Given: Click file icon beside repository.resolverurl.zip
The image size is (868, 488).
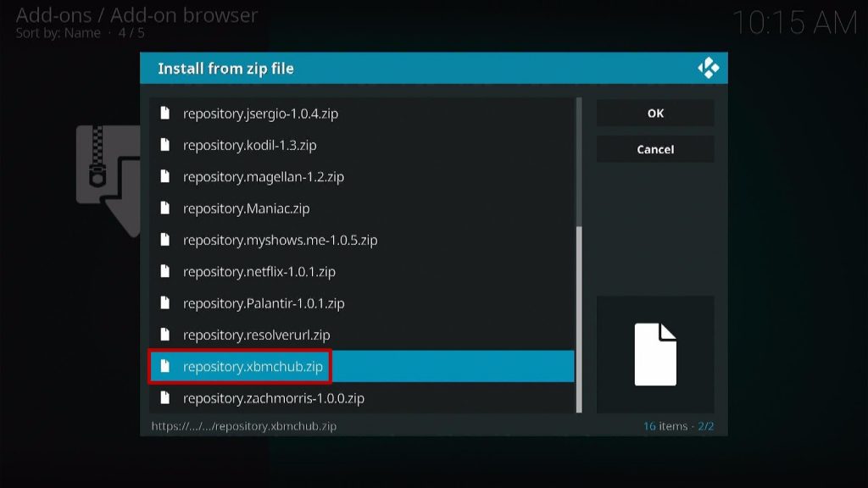Looking at the screenshot, I should (165, 334).
